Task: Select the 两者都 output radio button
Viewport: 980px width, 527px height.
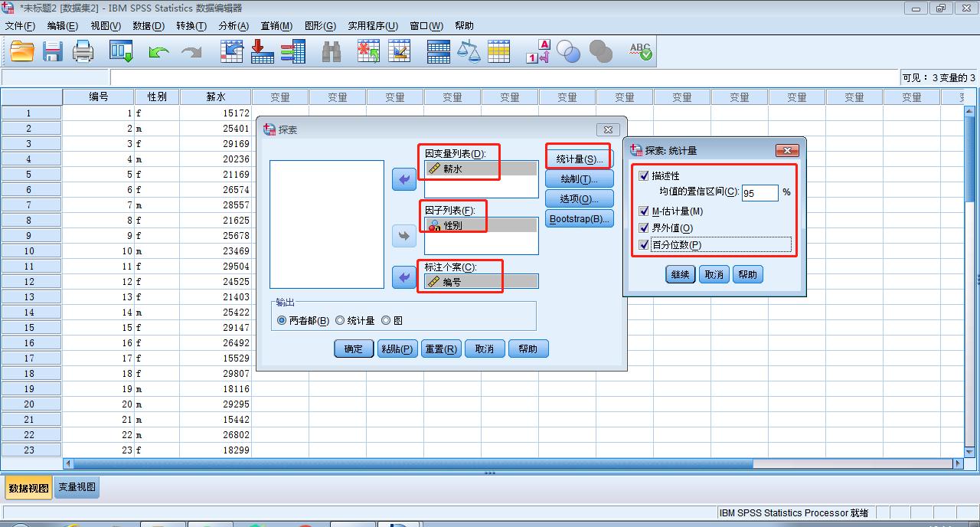Action: click(282, 321)
